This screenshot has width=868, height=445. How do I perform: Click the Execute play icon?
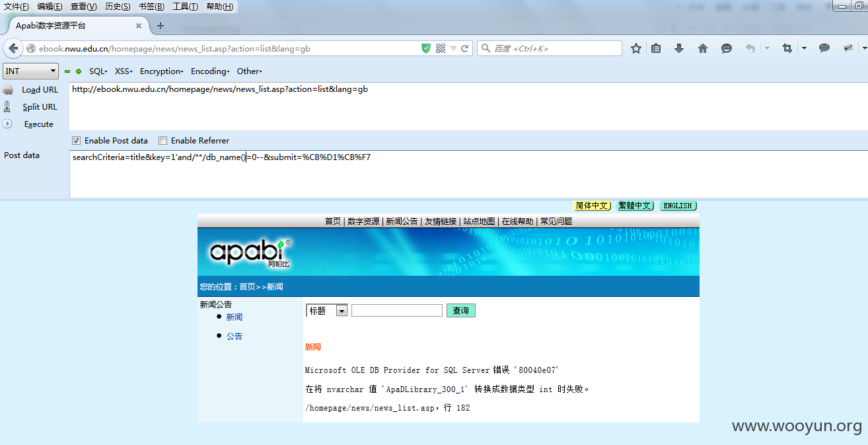point(7,124)
